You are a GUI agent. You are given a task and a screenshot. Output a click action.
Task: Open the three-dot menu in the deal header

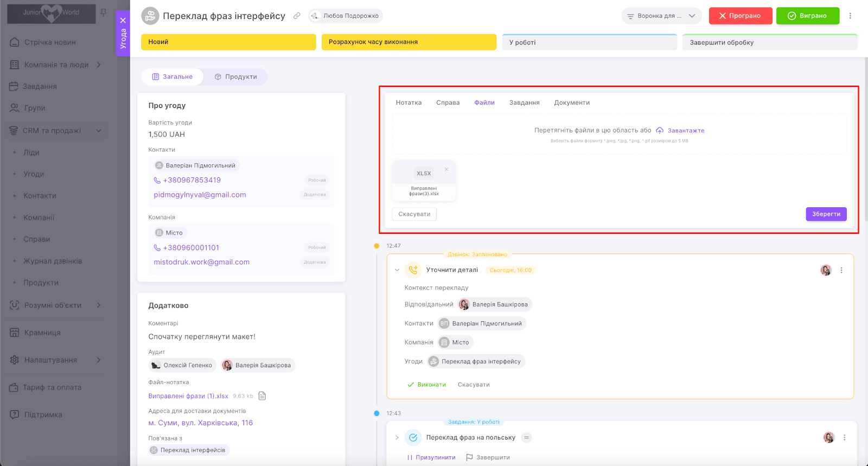(x=850, y=16)
